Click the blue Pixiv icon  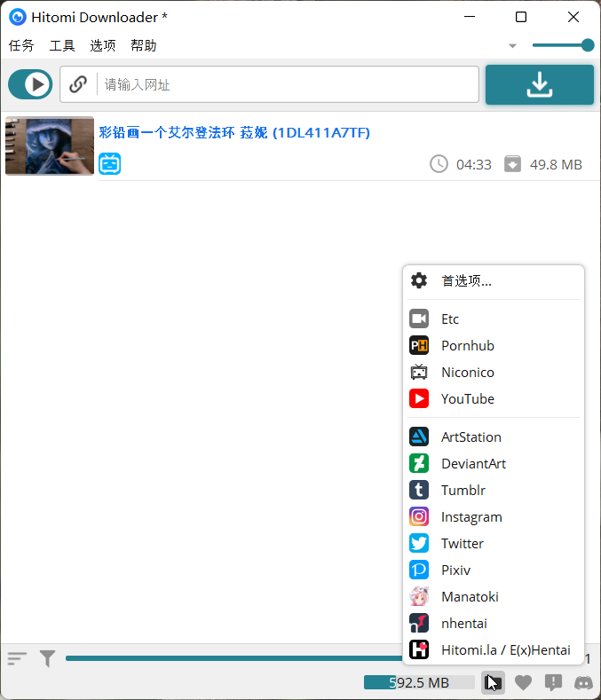point(419,570)
